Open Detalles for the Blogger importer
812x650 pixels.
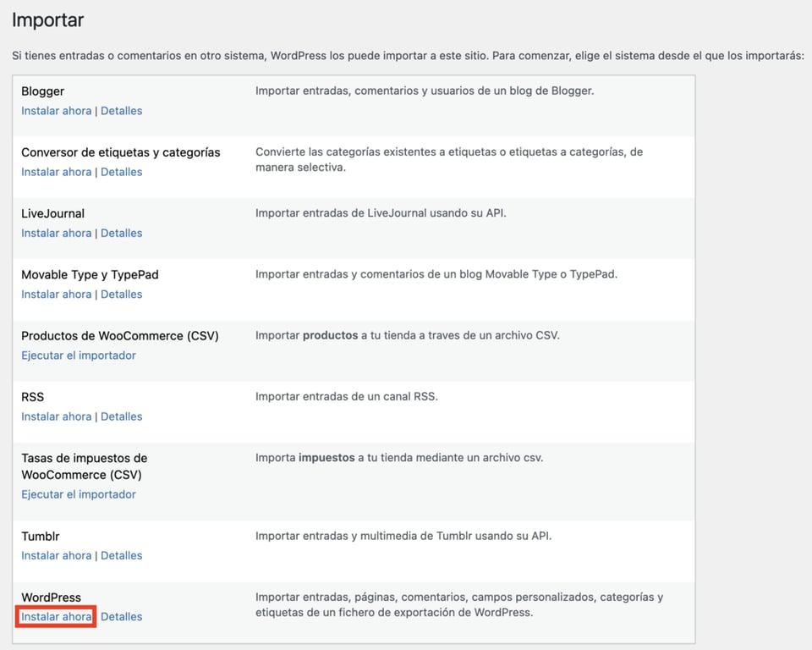pos(121,110)
